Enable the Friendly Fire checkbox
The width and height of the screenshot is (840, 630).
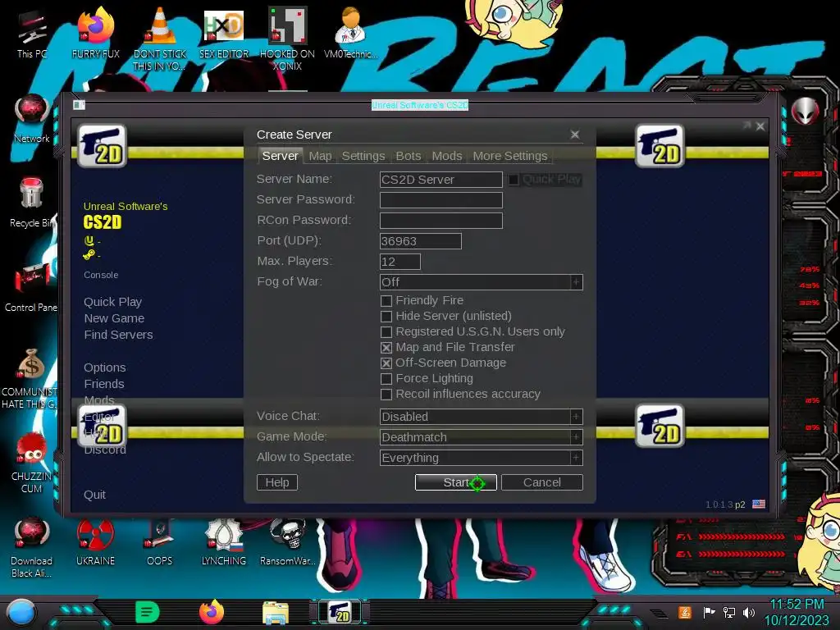[386, 301]
